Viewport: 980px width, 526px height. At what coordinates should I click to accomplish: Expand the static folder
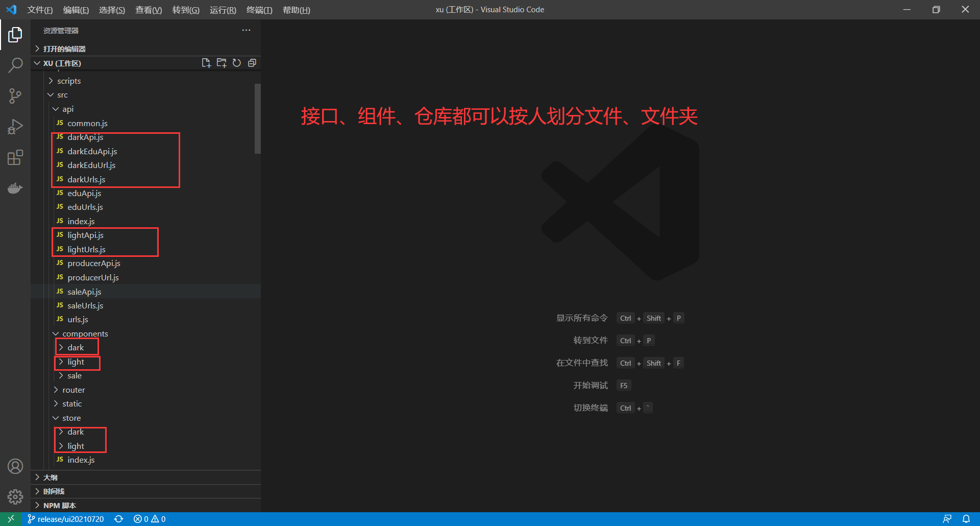click(145, 403)
